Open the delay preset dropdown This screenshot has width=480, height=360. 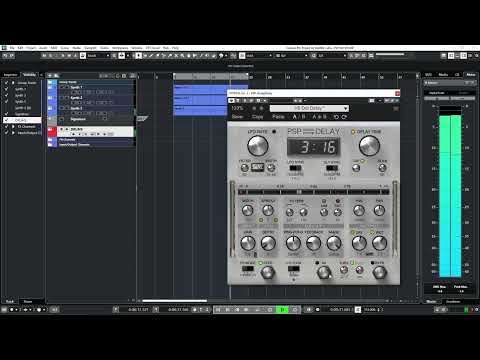tap(309, 108)
